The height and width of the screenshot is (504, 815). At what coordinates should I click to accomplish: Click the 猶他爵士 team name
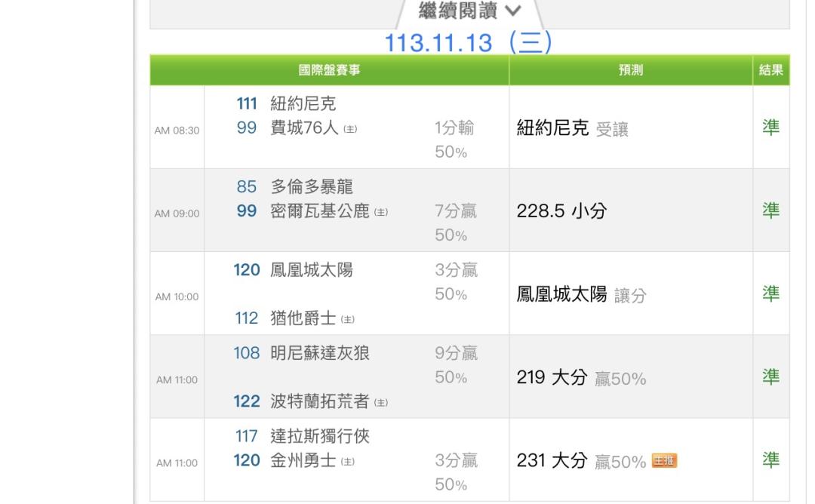(303, 318)
